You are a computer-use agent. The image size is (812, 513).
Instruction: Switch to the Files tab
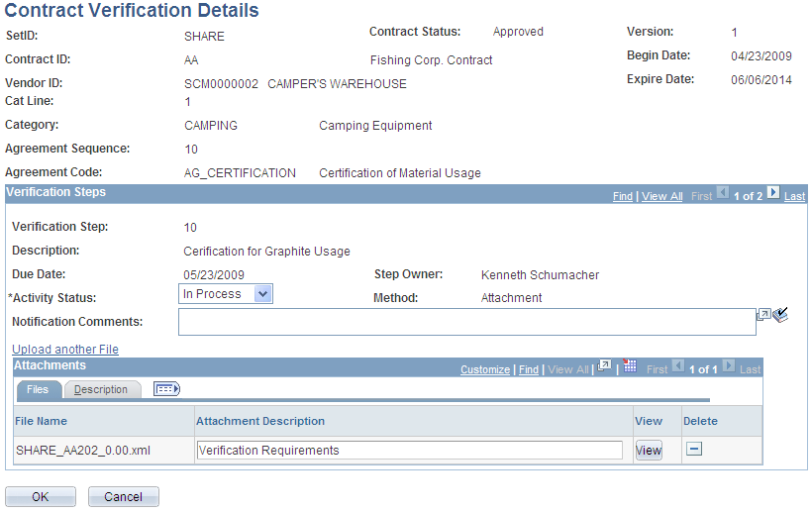(x=38, y=389)
